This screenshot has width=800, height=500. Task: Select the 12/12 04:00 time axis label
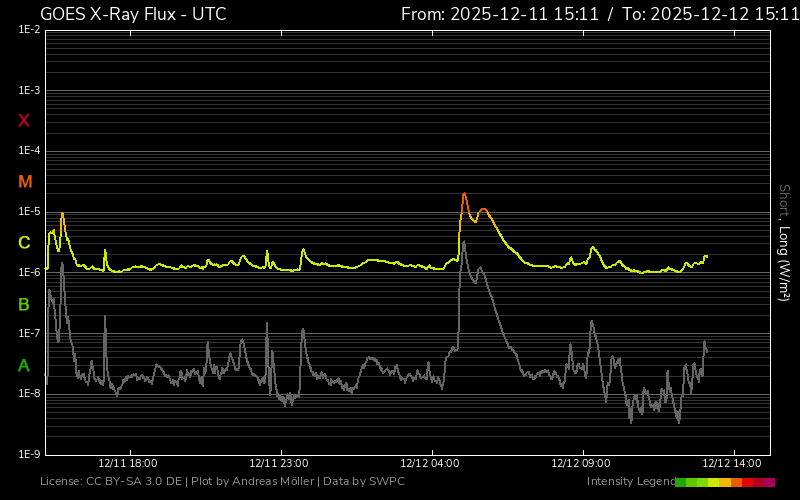[430, 463]
